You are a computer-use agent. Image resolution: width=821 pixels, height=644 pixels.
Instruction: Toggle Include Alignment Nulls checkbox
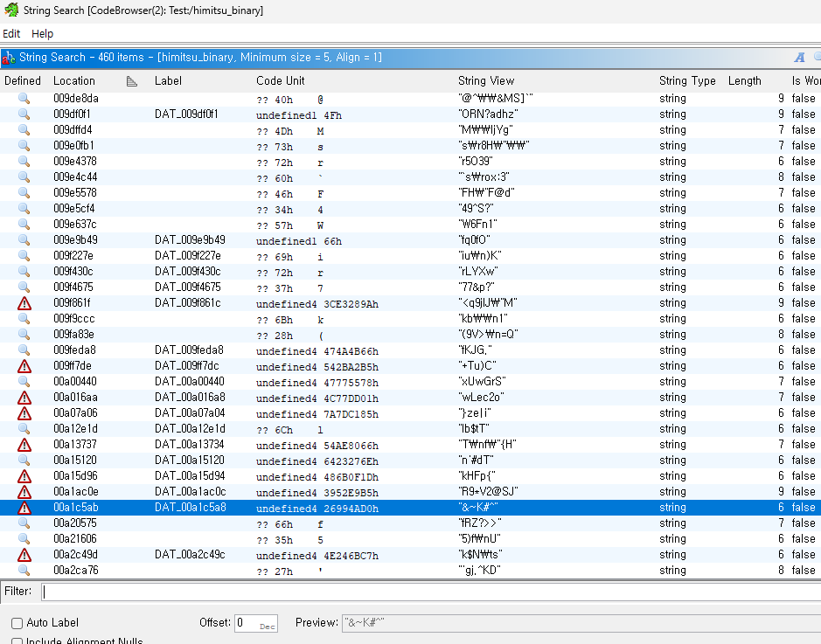(x=17, y=641)
